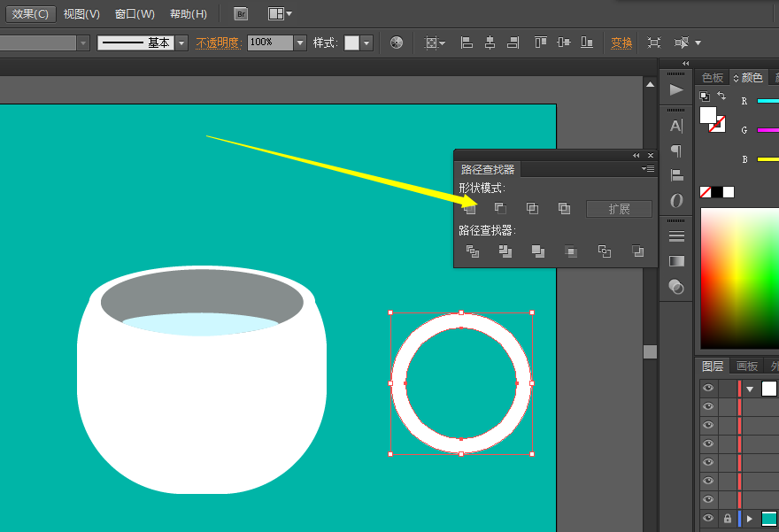Click Minus Front in the Pathfinder panel
779x532 pixels.
[500, 209]
